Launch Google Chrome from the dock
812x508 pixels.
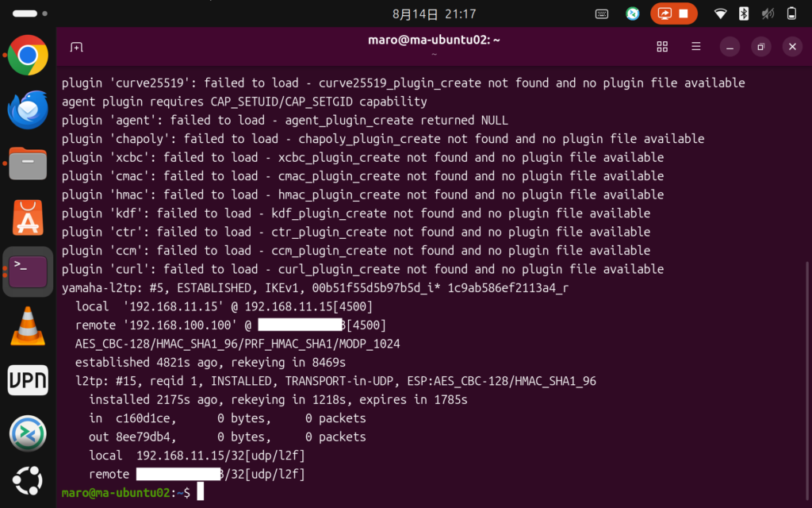[28, 55]
